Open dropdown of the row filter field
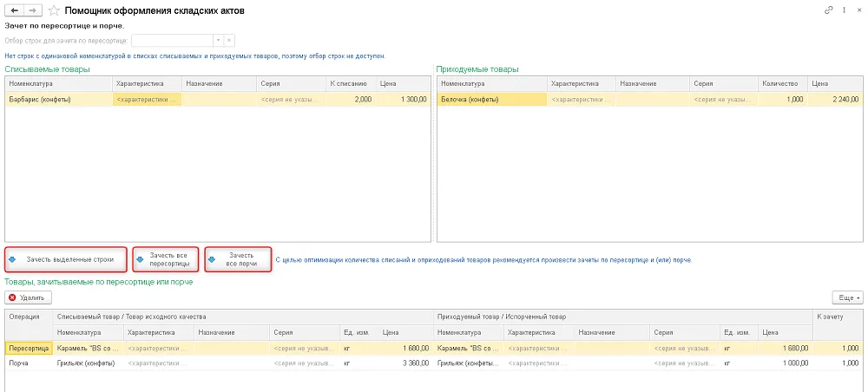 (219, 41)
